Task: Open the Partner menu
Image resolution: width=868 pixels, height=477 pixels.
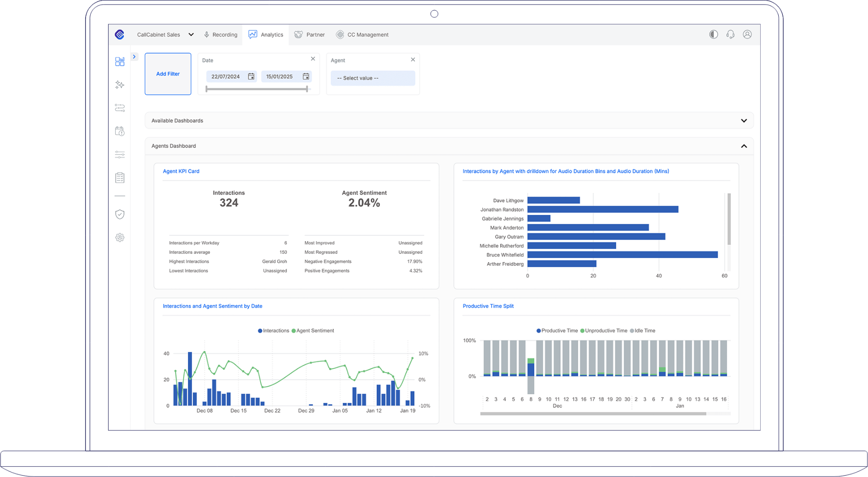Action: click(309, 34)
